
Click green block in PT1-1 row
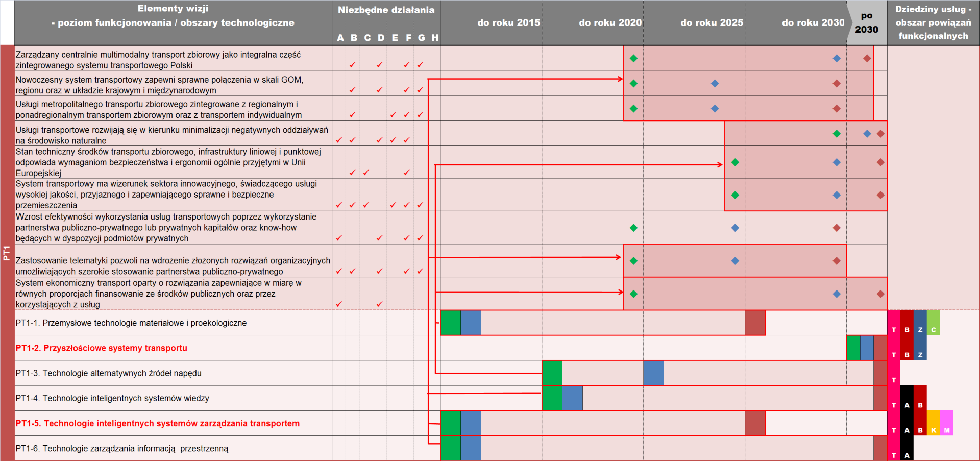click(450, 323)
